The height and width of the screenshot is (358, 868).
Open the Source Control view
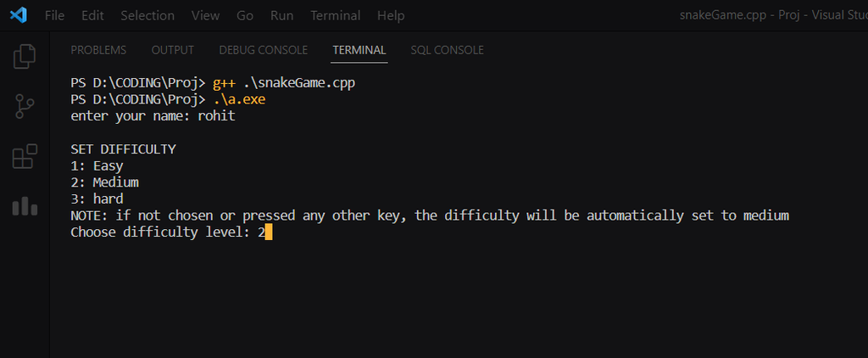point(25,106)
